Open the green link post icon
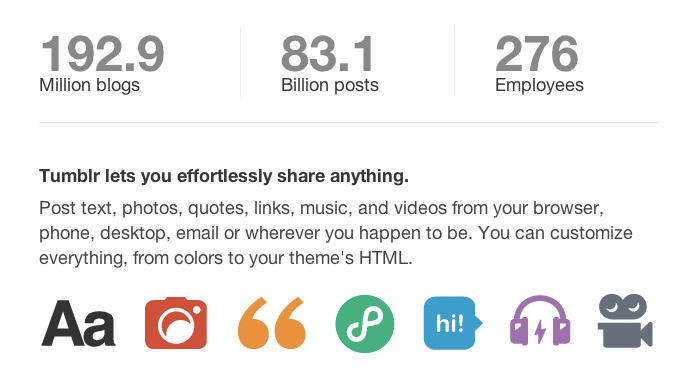 point(365,324)
